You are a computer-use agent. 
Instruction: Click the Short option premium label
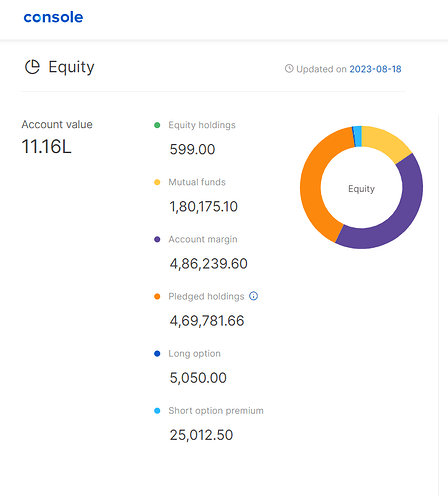pyautogui.click(x=216, y=411)
